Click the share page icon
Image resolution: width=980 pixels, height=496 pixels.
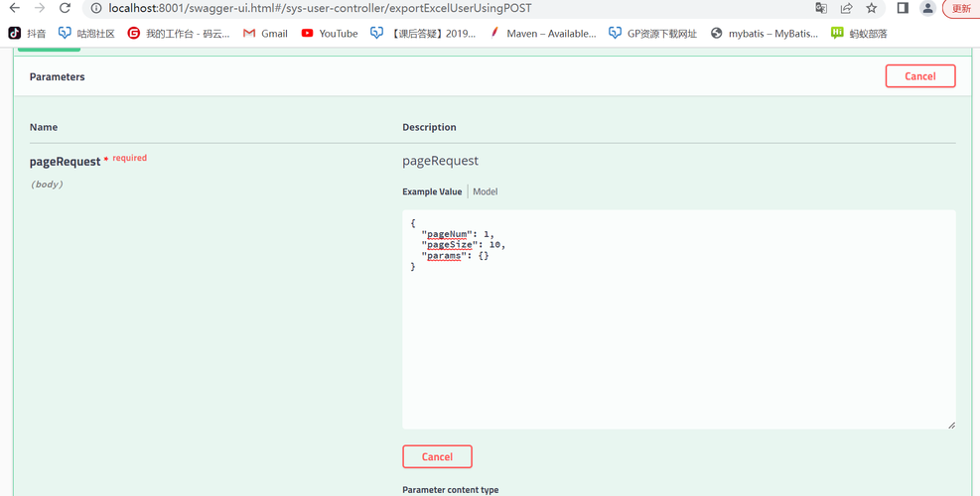(x=846, y=8)
